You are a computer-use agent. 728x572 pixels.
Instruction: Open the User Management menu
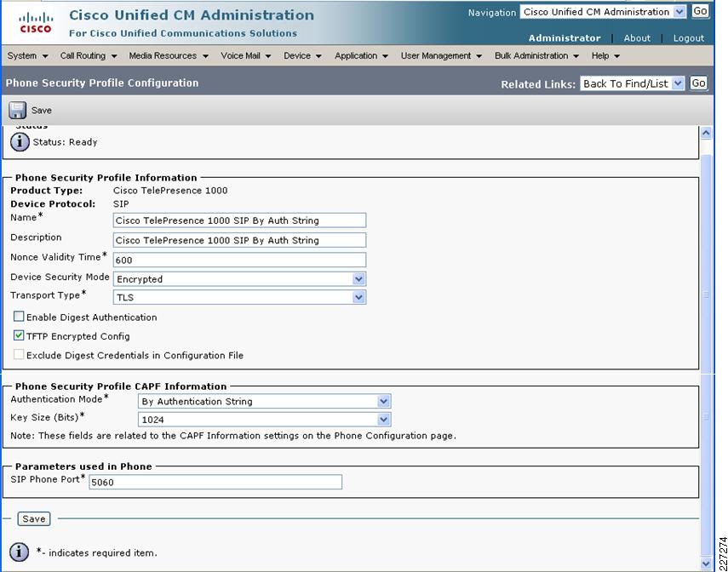pyautogui.click(x=441, y=55)
